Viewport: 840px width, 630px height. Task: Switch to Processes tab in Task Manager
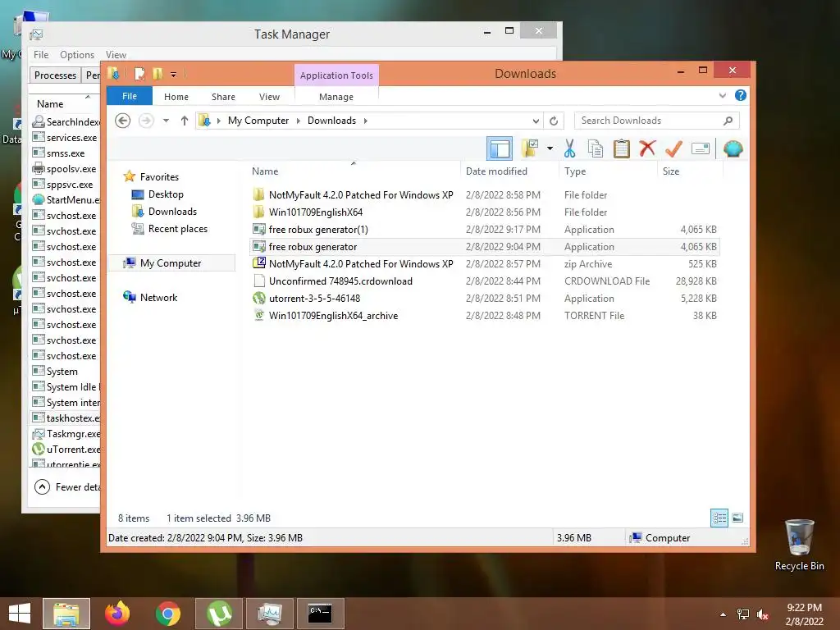55,75
